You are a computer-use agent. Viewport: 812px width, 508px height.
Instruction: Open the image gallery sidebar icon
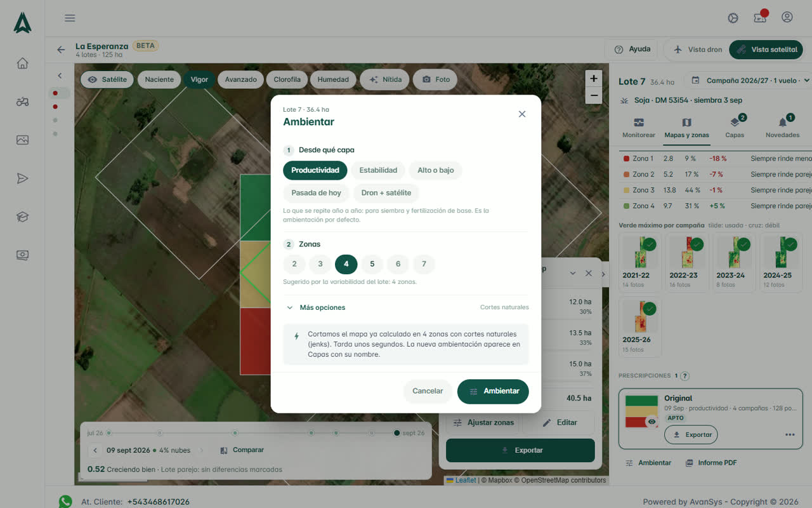click(x=22, y=140)
